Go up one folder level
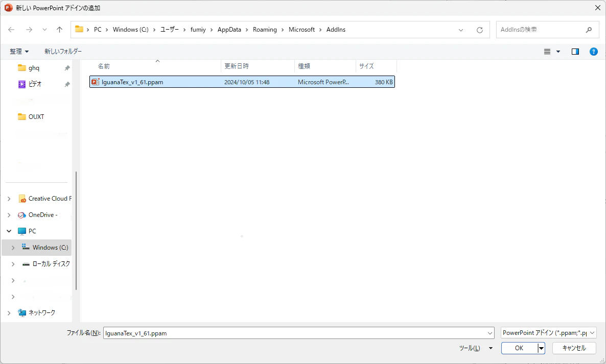606x364 pixels. 59,30
